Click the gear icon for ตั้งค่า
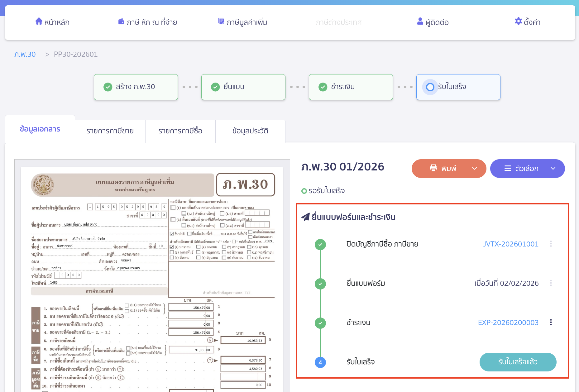This screenshot has width=579, height=392. [518, 22]
